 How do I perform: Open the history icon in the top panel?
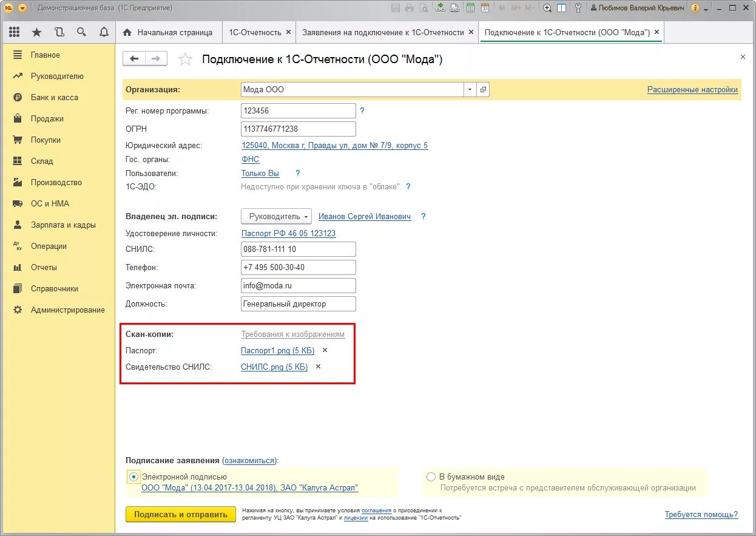[x=59, y=32]
